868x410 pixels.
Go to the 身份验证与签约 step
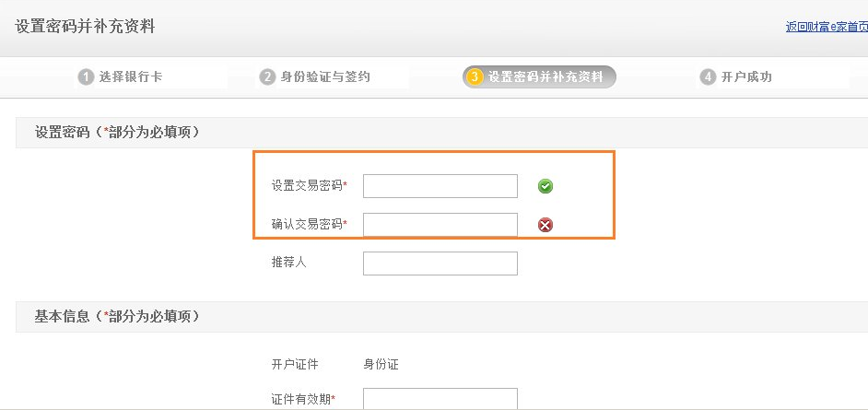325,77
